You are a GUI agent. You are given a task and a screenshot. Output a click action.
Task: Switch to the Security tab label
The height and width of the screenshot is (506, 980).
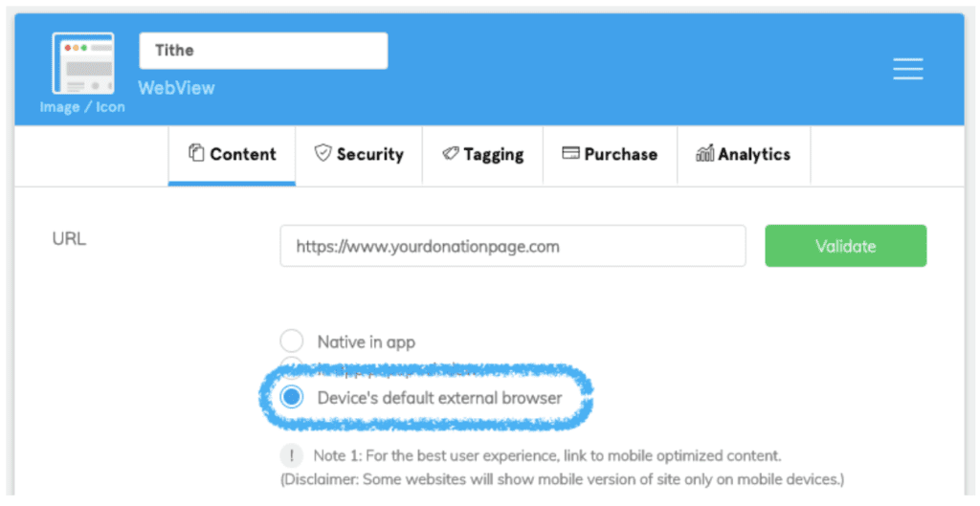(369, 154)
